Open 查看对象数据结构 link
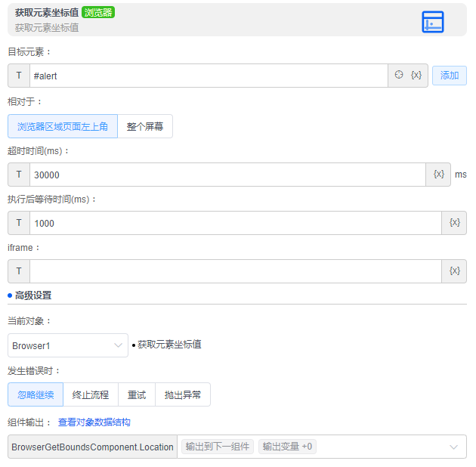The image size is (476, 467). (94, 422)
